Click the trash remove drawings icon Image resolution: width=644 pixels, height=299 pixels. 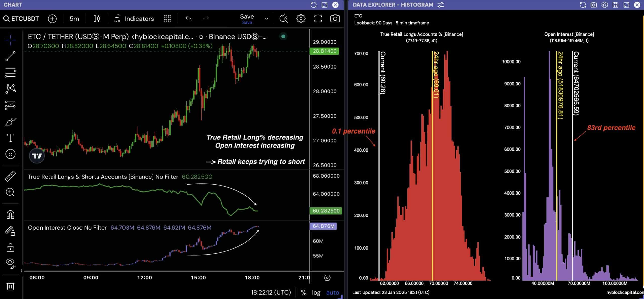pyautogui.click(x=10, y=286)
